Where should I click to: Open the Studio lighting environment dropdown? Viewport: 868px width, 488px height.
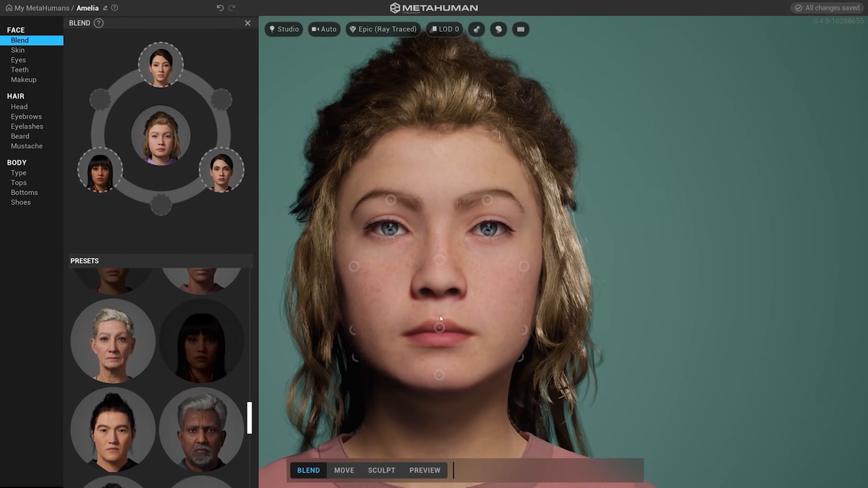tap(283, 30)
